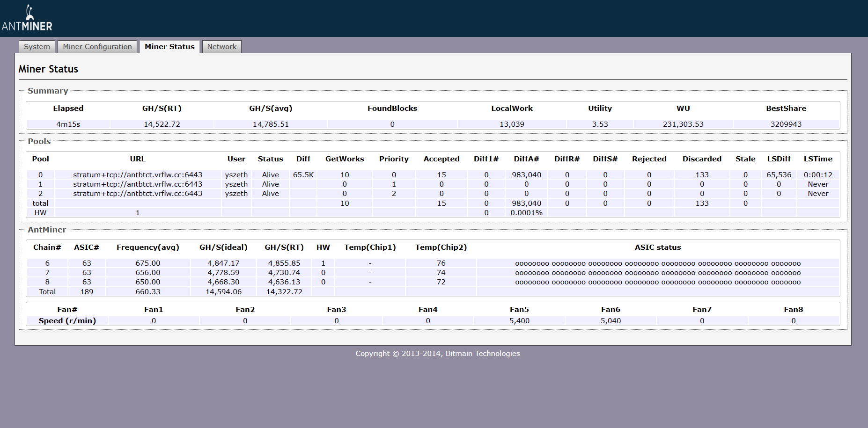Click chain 6 Temp(Chip2) value 76
The width and height of the screenshot is (868, 428).
(441, 263)
